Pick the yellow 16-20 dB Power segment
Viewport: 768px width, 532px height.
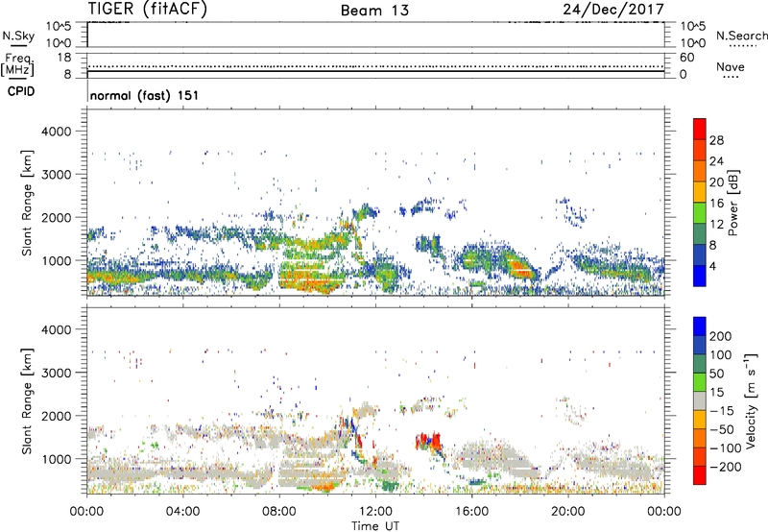pos(700,192)
